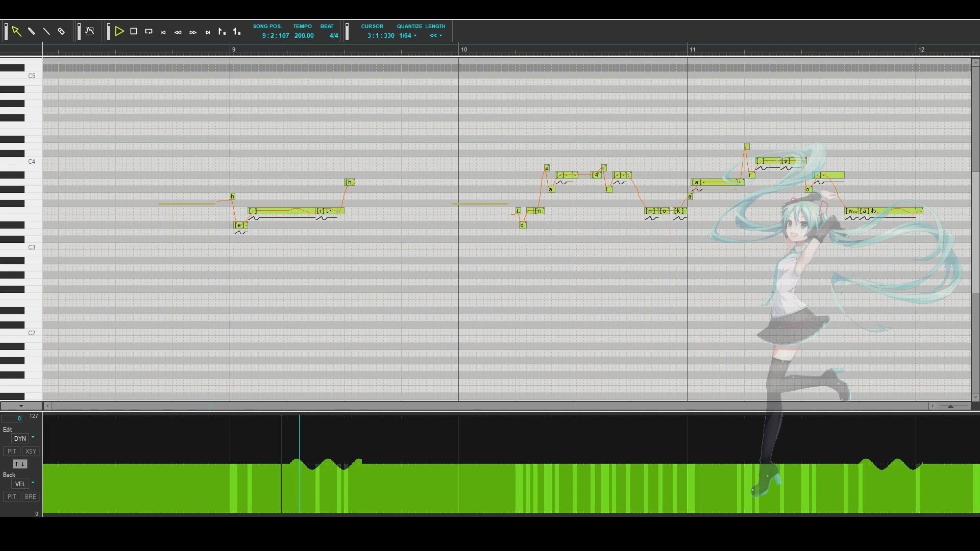This screenshot has height=551, width=980.
Task: Set the start marker flag icon
Action: [x=222, y=32]
